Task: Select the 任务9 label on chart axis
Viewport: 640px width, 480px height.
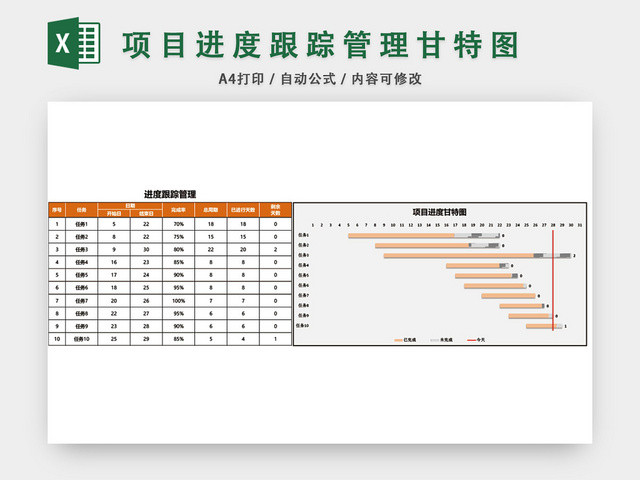Action: click(303, 315)
